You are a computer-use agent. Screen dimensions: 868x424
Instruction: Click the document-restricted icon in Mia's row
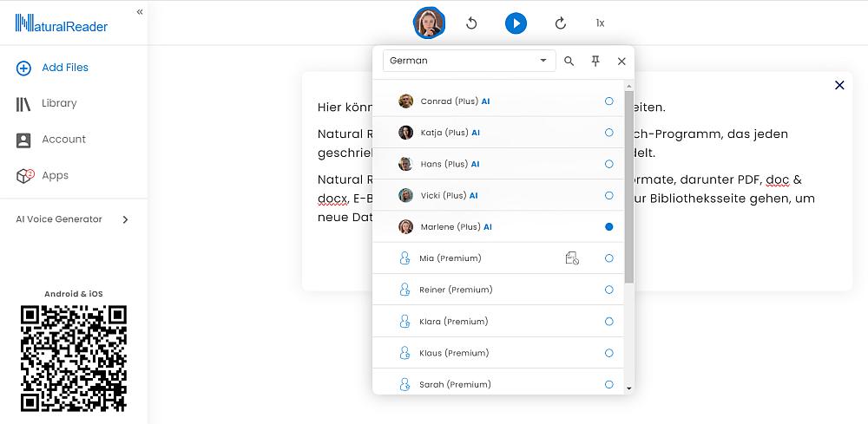(572, 258)
